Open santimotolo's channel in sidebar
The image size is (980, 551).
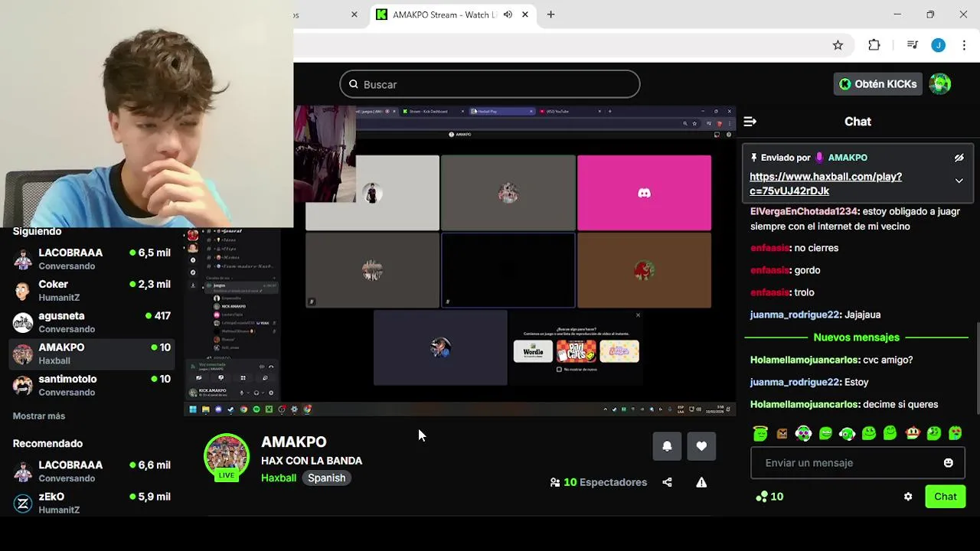coord(92,385)
